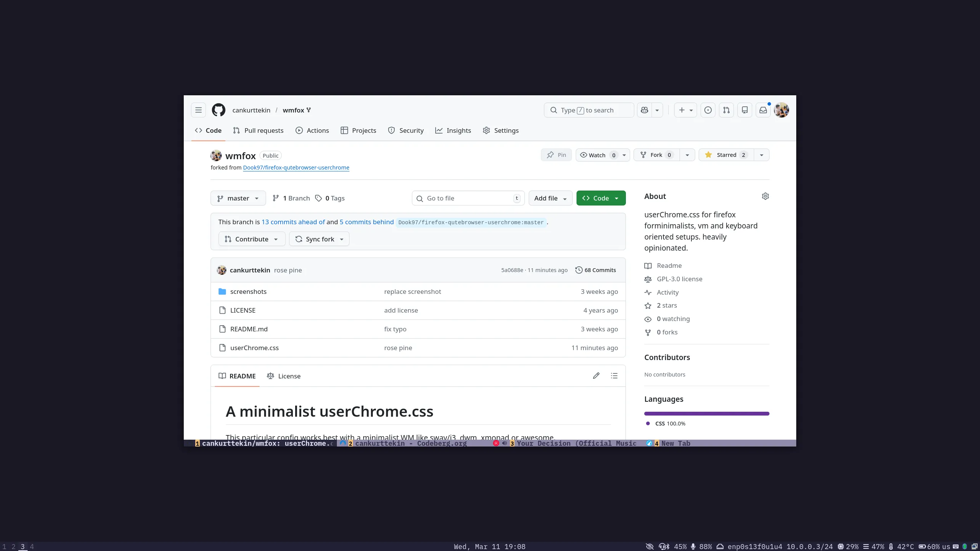The width and height of the screenshot is (980, 551).
Task: Open the green Code dropdown
Action: click(601, 198)
